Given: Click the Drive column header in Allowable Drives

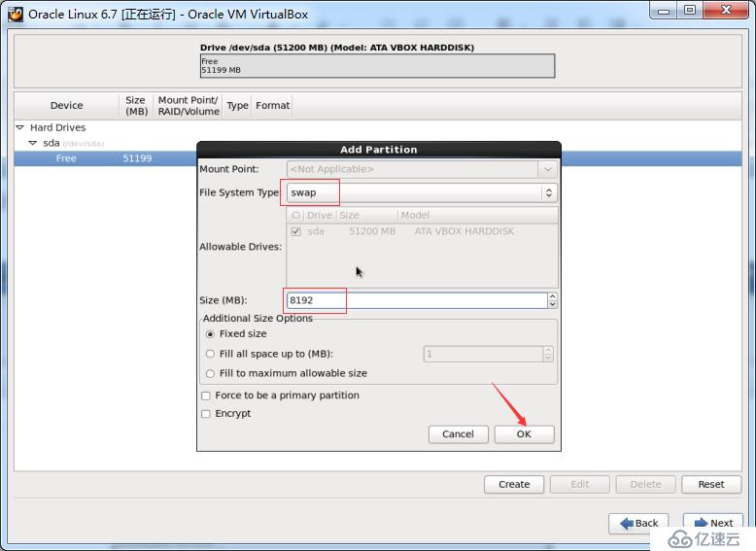Looking at the screenshot, I should [320, 215].
